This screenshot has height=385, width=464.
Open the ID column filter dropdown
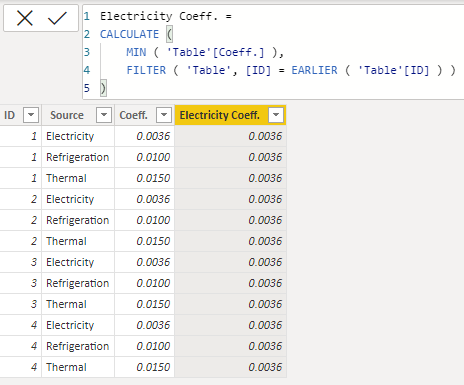coord(31,115)
